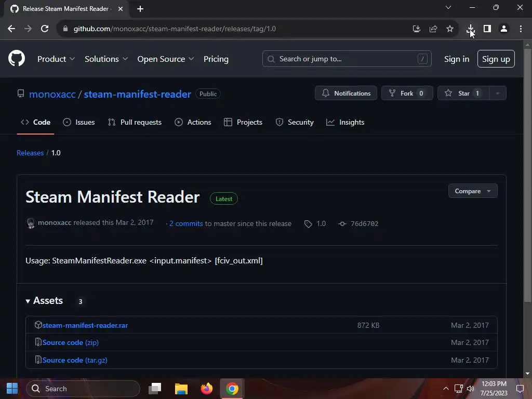This screenshot has height=399, width=532.
Task: Click the monoxacc avatar image
Action: point(31,223)
